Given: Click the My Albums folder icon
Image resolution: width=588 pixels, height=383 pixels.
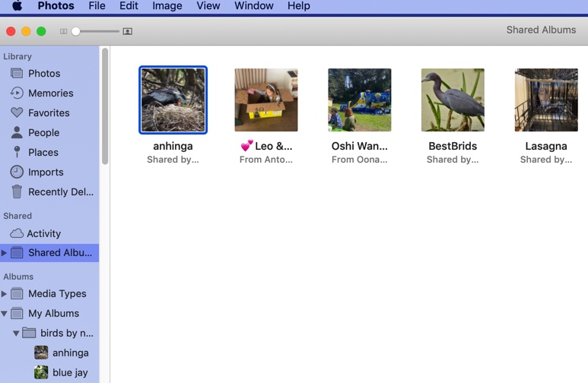Looking at the screenshot, I should tap(17, 313).
